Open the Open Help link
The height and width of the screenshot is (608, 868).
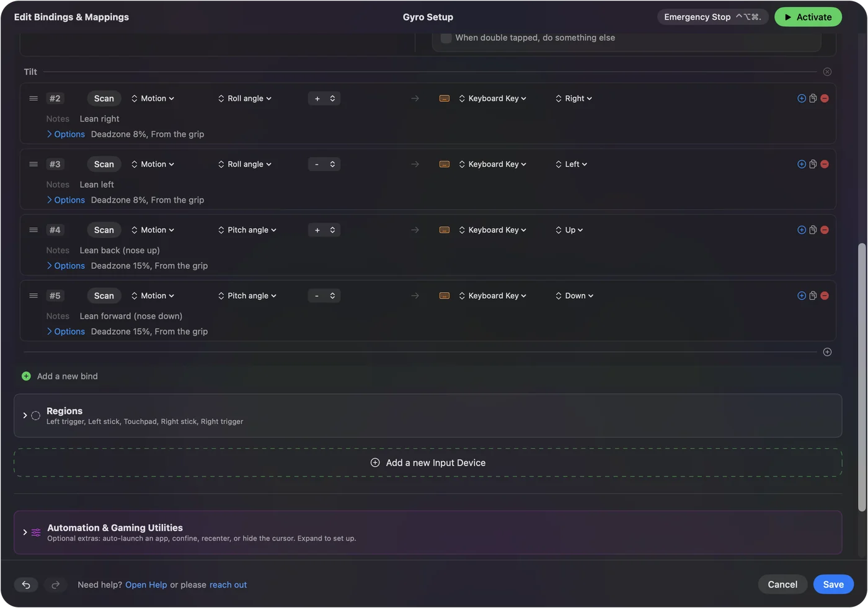[146, 585]
